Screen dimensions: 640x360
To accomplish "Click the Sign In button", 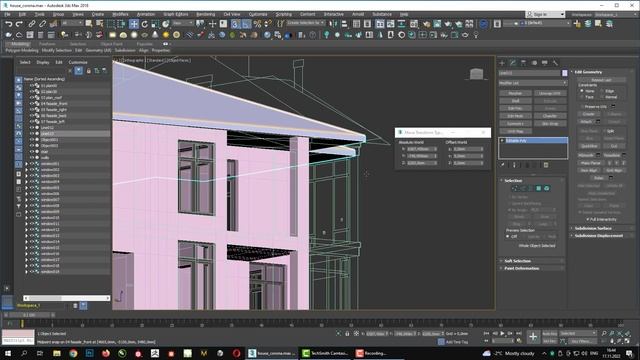I will [x=544, y=14].
